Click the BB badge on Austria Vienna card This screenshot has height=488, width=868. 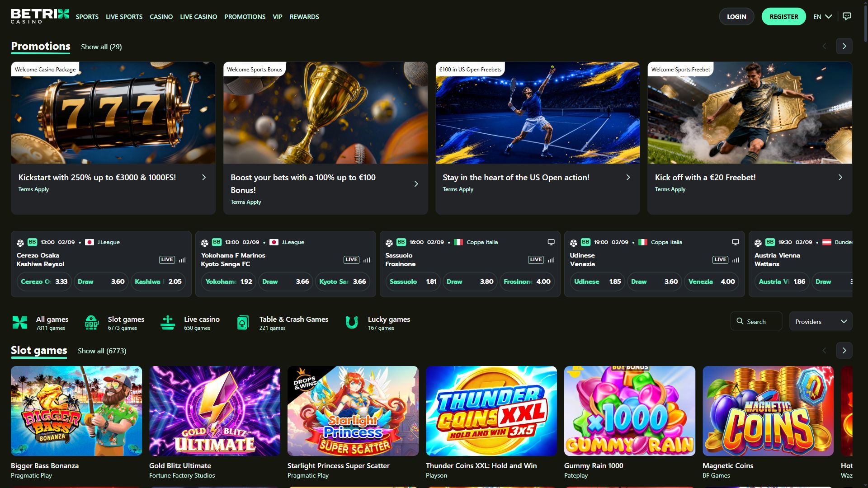coord(770,242)
